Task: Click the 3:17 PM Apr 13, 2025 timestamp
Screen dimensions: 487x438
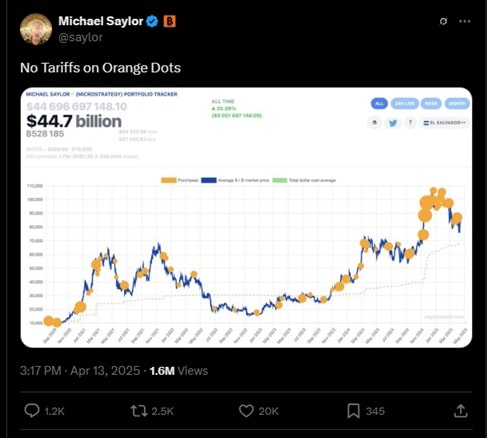Action: point(80,371)
